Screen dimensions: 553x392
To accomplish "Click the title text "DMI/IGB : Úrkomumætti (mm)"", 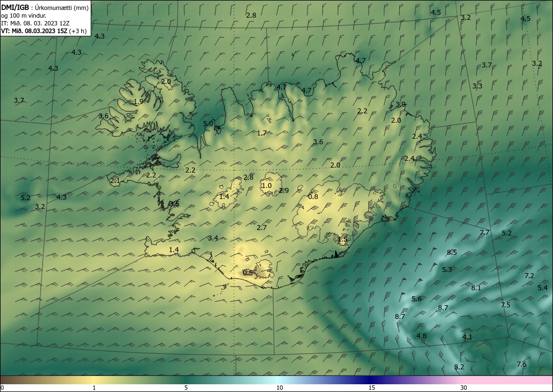I will click(45, 7).
